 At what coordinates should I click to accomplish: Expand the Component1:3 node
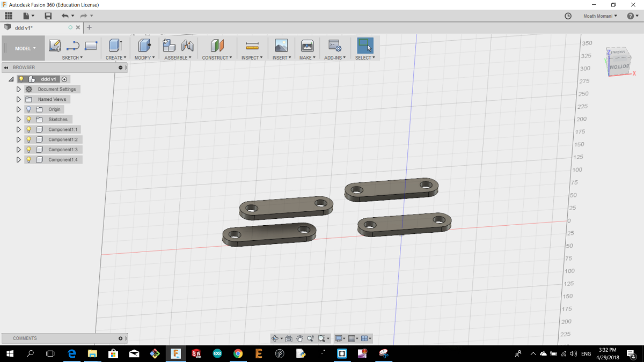point(18,150)
